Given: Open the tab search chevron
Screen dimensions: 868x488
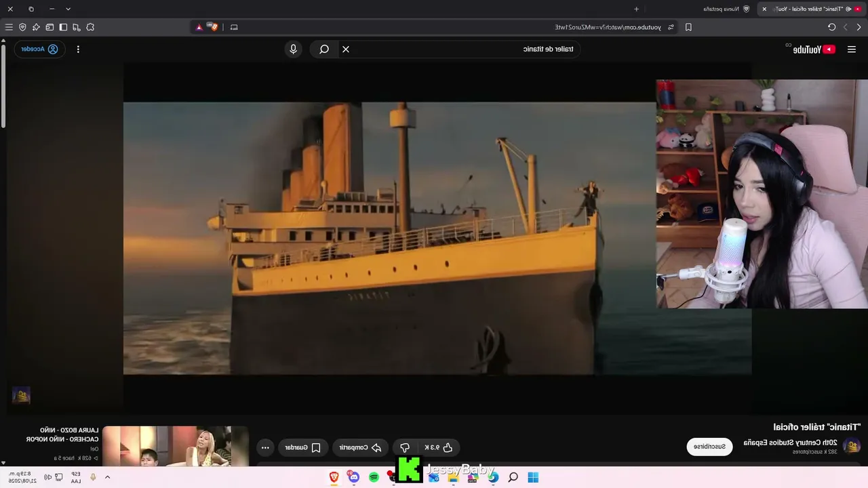Looking at the screenshot, I should (68, 9).
